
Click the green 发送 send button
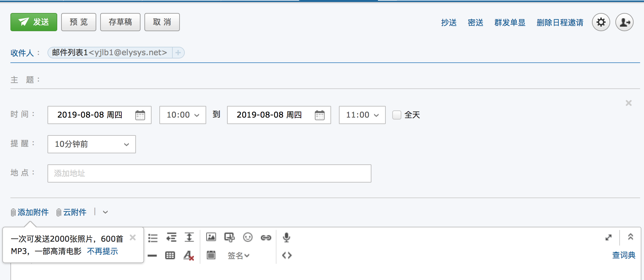(x=34, y=22)
